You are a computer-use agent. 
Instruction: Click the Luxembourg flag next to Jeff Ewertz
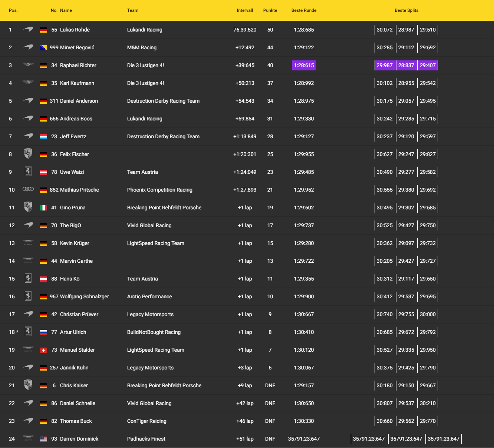[x=43, y=137]
